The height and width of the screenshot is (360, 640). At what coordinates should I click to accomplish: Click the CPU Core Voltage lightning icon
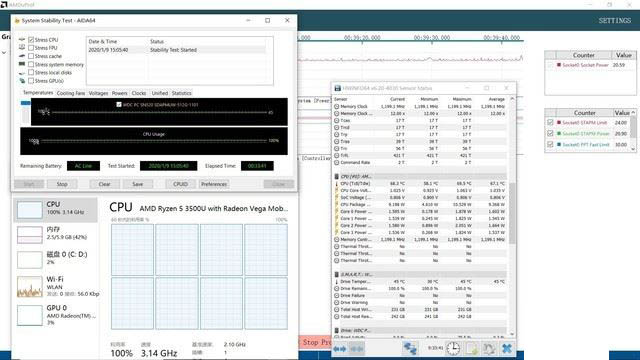pyautogui.click(x=336, y=191)
